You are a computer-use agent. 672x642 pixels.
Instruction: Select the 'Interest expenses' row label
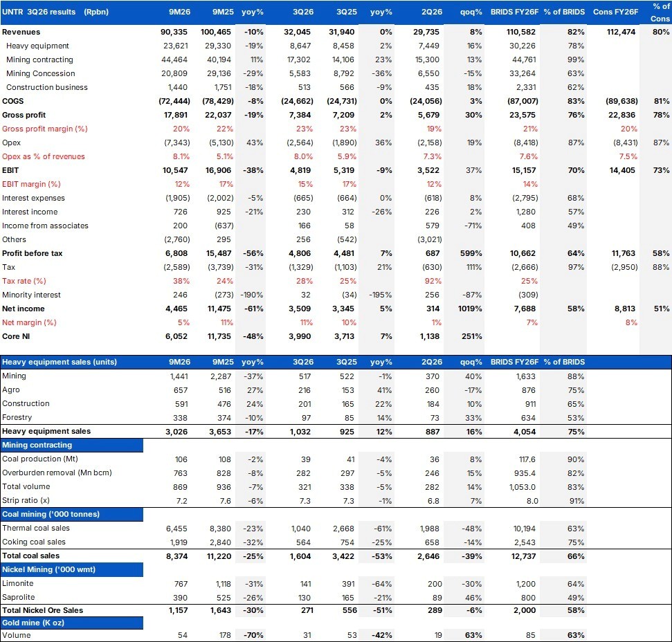(x=33, y=198)
